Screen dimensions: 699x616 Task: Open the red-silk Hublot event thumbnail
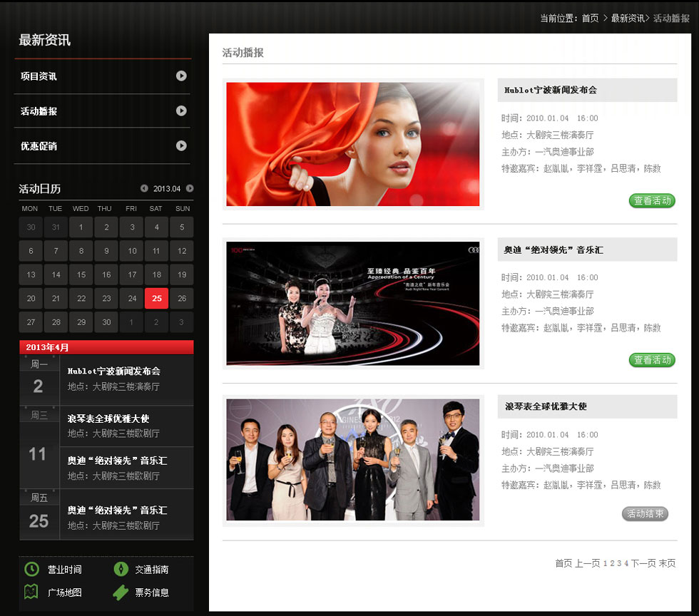coord(353,144)
